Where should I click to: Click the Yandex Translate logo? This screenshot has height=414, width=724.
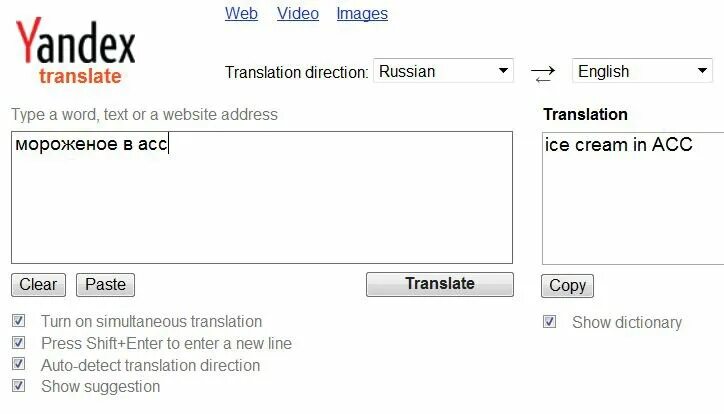75,52
